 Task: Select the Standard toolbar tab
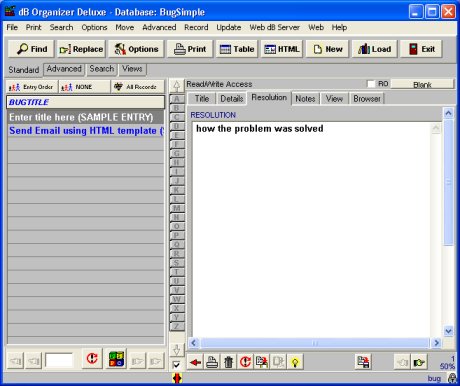(x=24, y=70)
